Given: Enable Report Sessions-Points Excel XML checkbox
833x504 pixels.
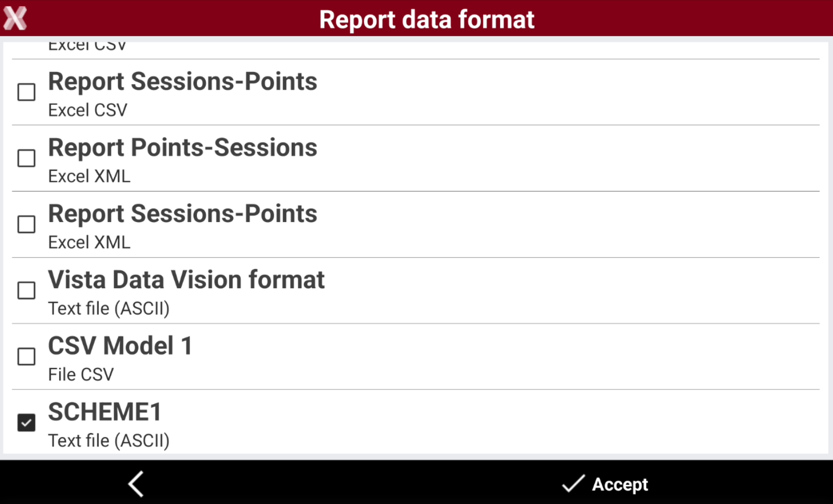Looking at the screenshot, I should click(x=26, y=225).
